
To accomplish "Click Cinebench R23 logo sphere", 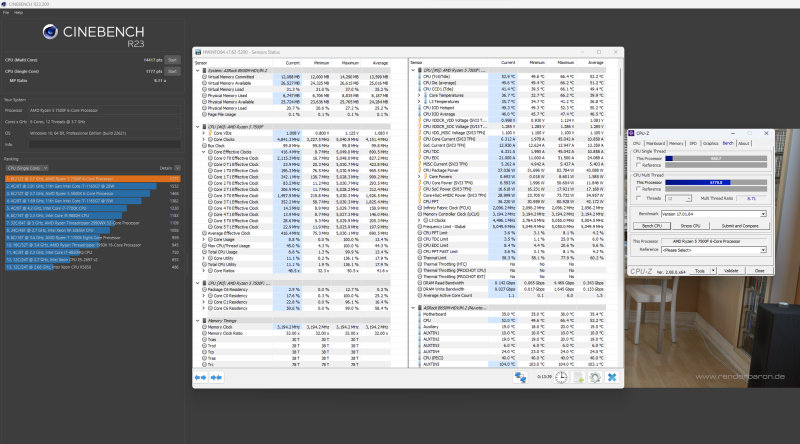I will click(50, 32).
